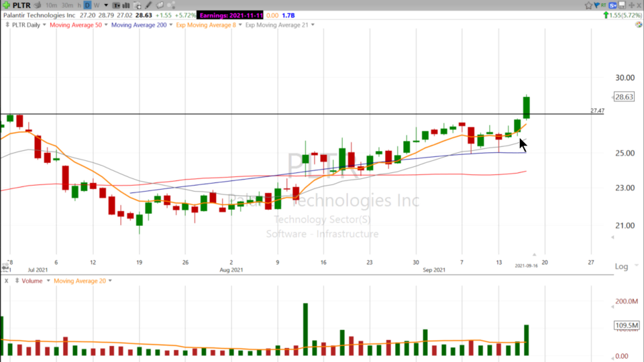Image resolution: width=644 pixels, height=362 pixels.
Task: Click the 25.00 price axis label
Action: tap(625, 153)
